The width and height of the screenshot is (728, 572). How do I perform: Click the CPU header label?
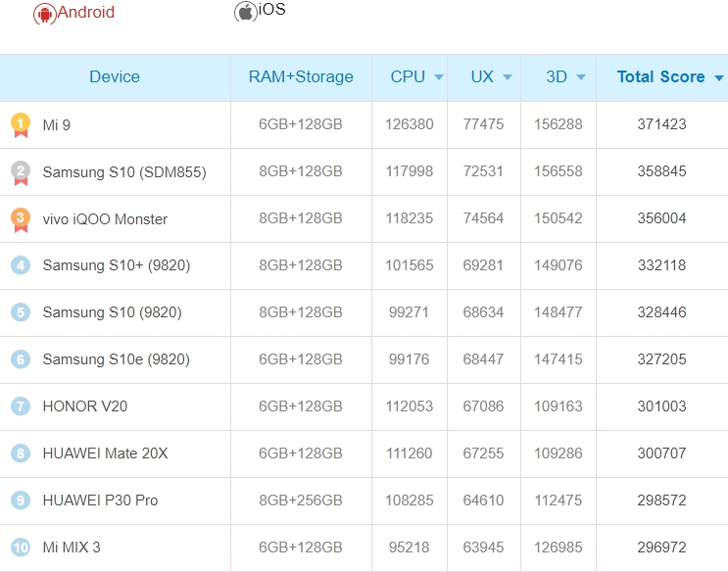(x=408, y=76)
